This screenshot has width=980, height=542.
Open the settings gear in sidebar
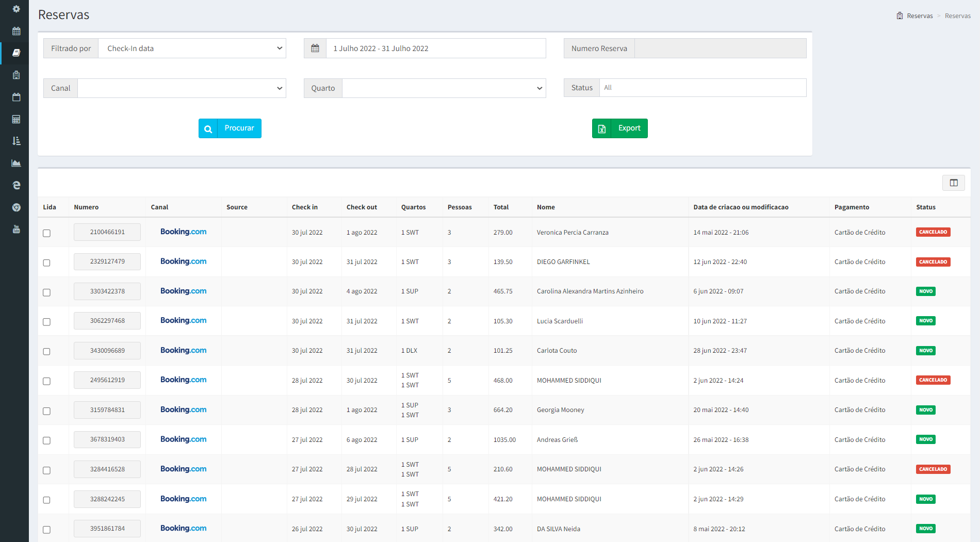[x=16, y=9]
